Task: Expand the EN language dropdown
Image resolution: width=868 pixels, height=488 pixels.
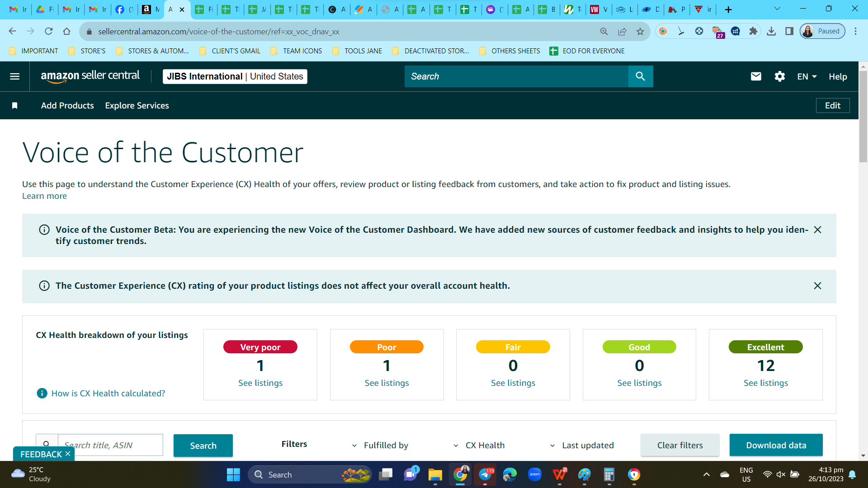Action: (x=807, y=76)
